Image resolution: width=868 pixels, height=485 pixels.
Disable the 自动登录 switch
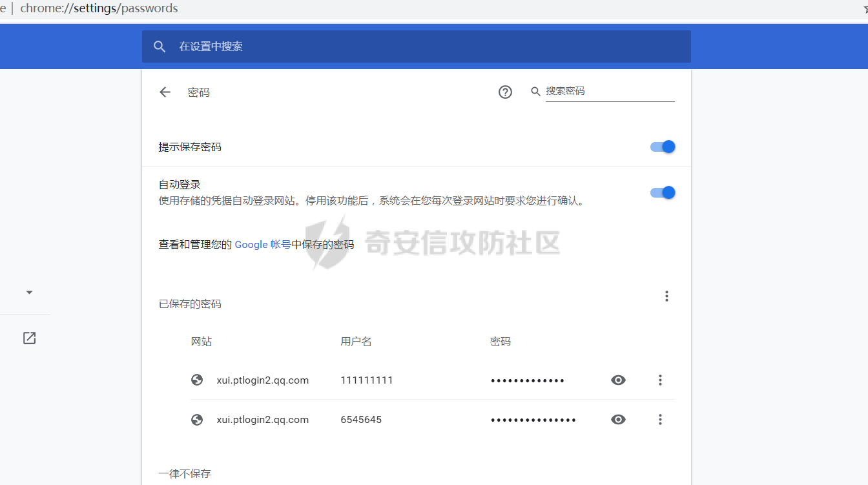coord(663,192)
